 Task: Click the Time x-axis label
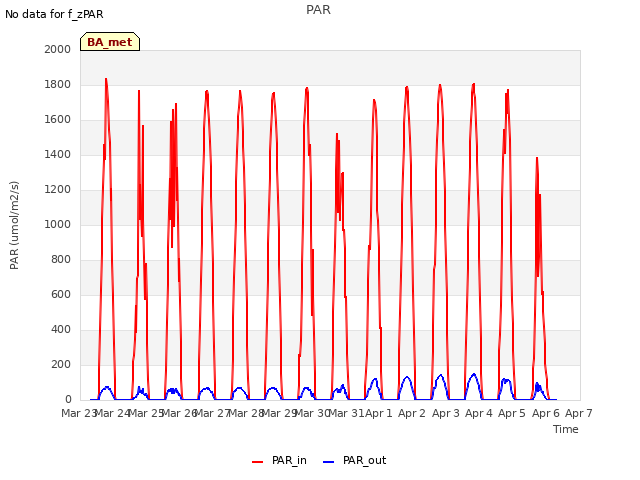(x=566, y=429)
